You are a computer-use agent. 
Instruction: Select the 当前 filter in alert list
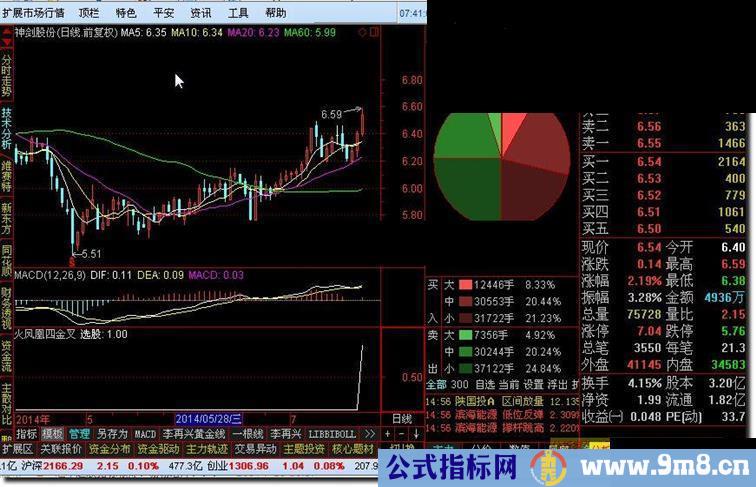tap(509, 384)
